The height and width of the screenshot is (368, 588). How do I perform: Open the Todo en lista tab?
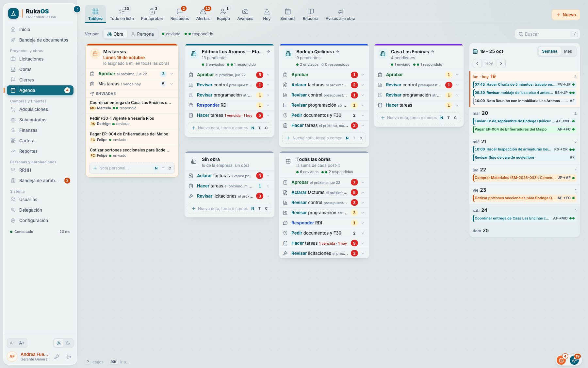[x=122, y=14]
